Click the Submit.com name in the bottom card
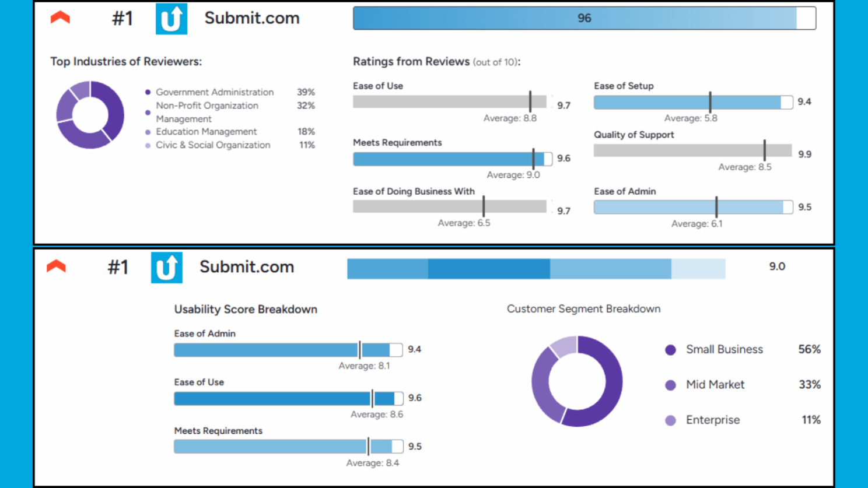The height and width of the screenshot is (488, 868). click(247, 267)
